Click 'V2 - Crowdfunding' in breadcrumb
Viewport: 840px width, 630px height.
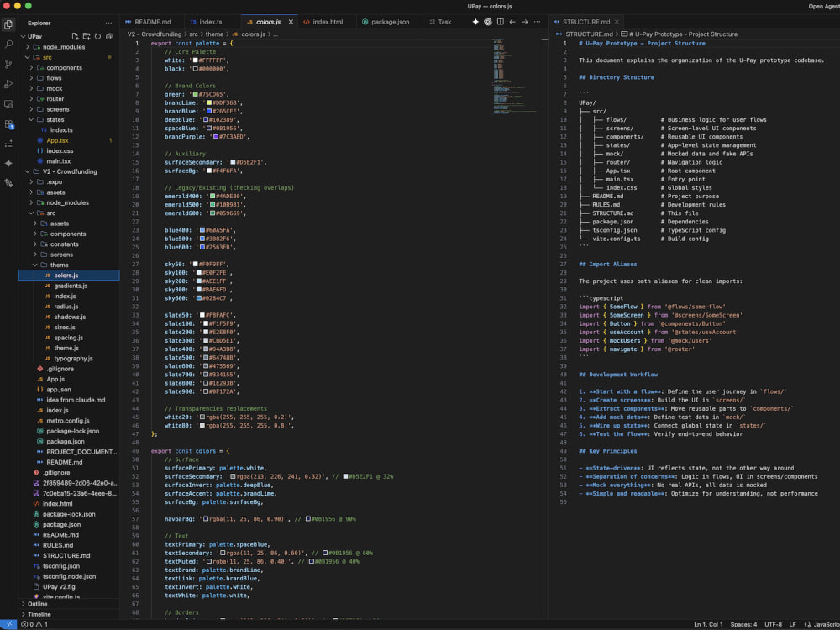(x=155, y=34)
